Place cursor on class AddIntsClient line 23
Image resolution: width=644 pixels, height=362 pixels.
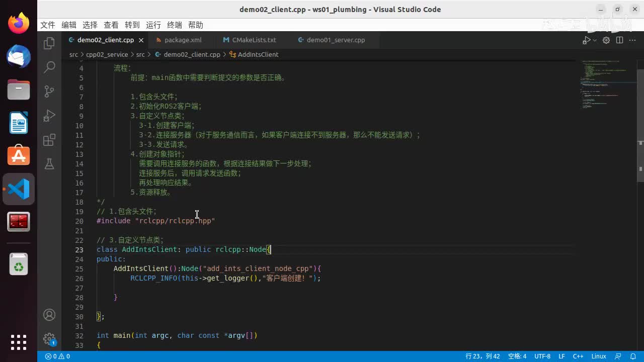point(184,249)
